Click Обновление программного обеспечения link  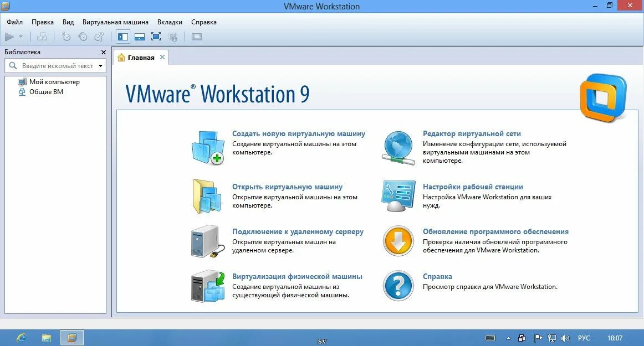click(x=495, y=231)
